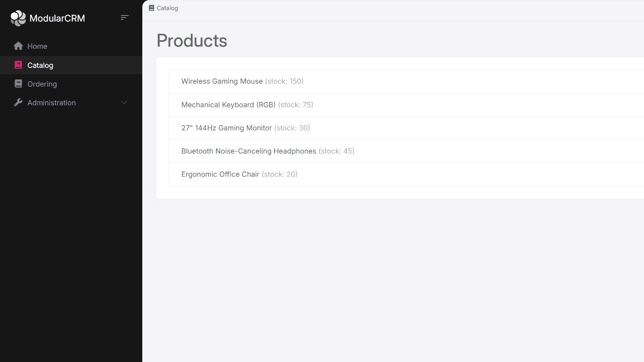The height and width of the screenshot is (362, 644).
Task: Click the Home house icon
Action: (x=18, y=46)
